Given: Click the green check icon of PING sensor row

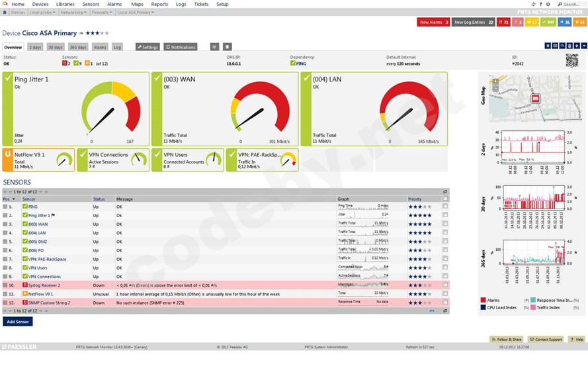Looking at the screenshot, I should (x=24, y=207).
